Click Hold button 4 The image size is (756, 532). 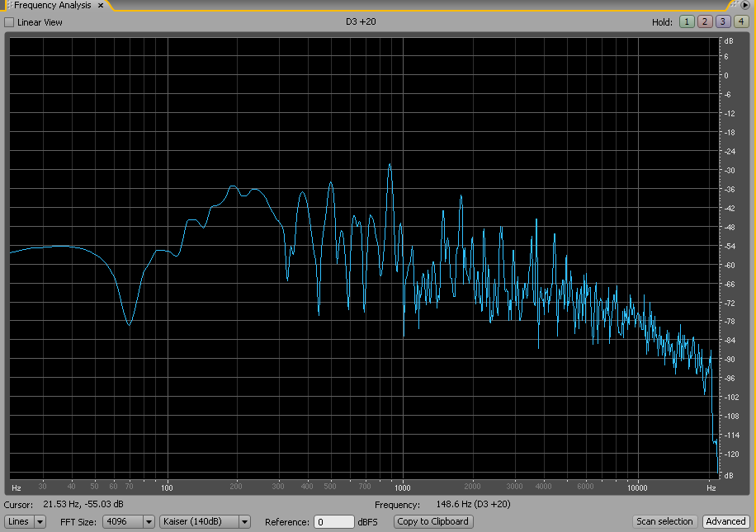tap(740, 21)
